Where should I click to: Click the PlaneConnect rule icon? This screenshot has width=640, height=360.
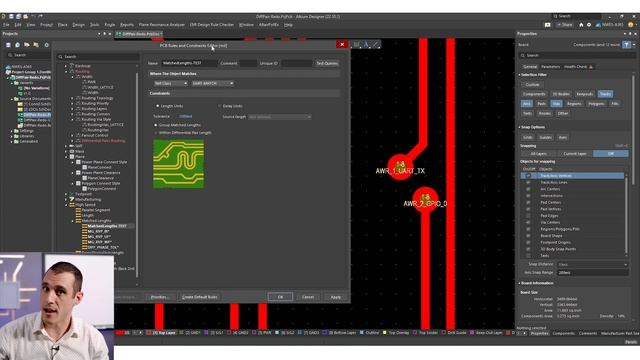point(84,167)
